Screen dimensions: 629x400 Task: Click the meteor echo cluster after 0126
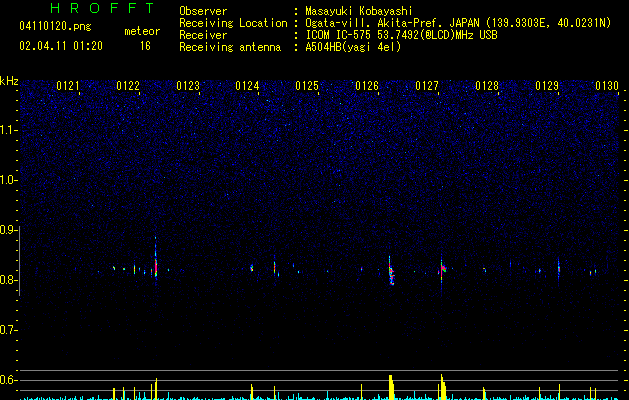391,271
